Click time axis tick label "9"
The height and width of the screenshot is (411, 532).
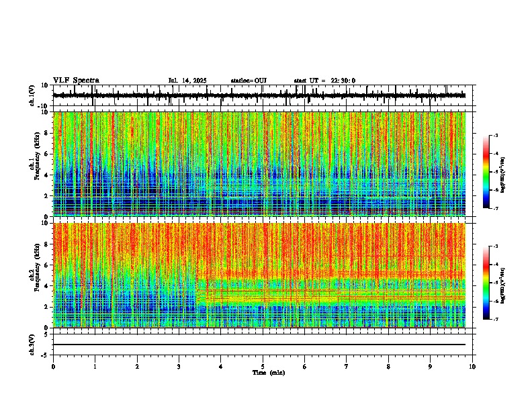pos(430,367)
